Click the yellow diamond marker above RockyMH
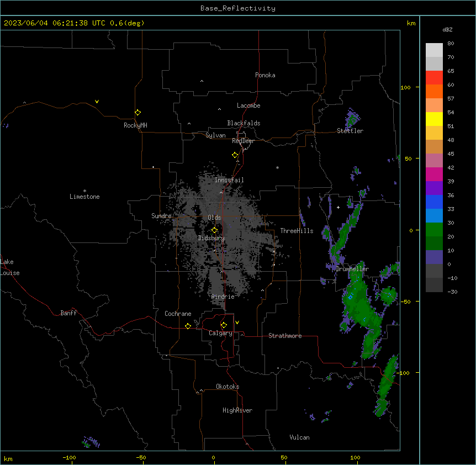476x465 pixels. 137,113
